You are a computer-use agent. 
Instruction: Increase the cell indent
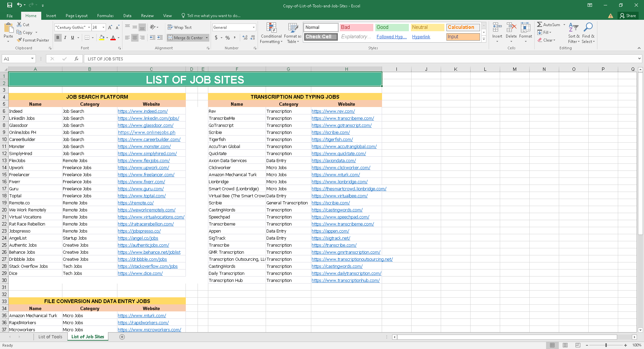tap(160, 38)
